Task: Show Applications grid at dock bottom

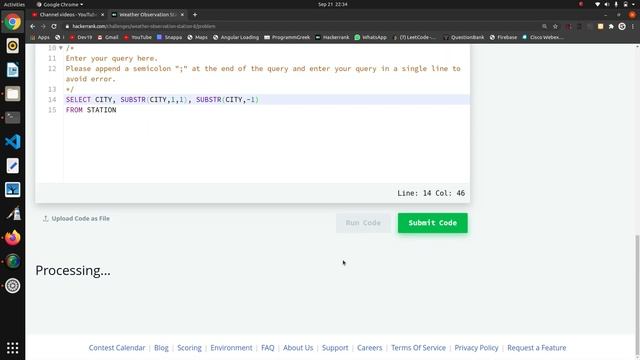Action: pyautogui.click(x=13, y=348)
